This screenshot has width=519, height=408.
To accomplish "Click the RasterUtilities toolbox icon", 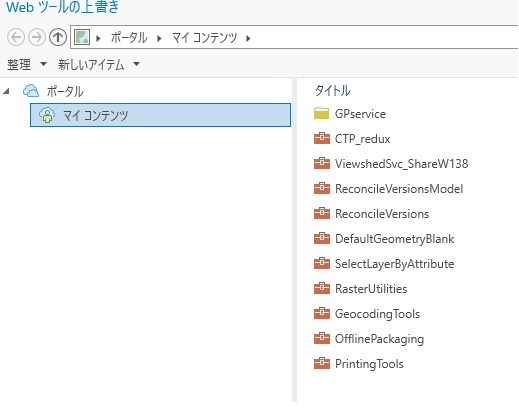I will tap(322, 288).
